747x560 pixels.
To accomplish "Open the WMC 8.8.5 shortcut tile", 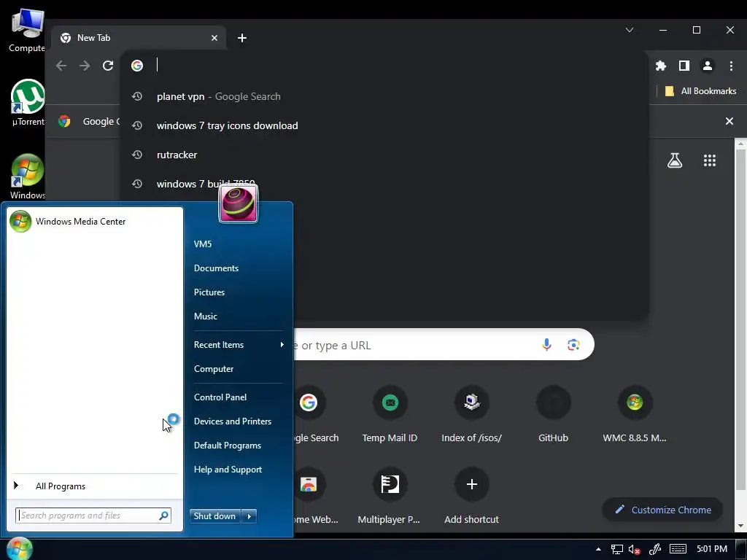I will point(635,415).
